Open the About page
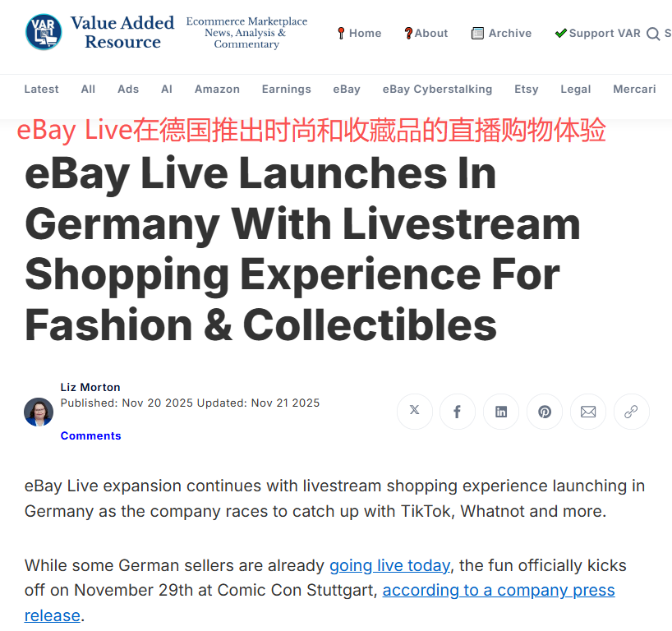Screen dimensions: 672x631 [426, 33]
